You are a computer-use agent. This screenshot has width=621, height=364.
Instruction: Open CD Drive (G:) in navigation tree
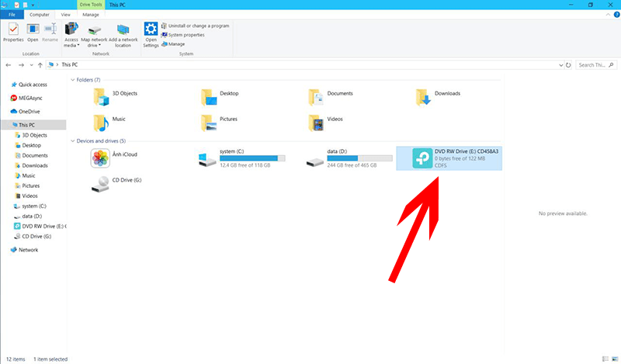click(33, 237)
